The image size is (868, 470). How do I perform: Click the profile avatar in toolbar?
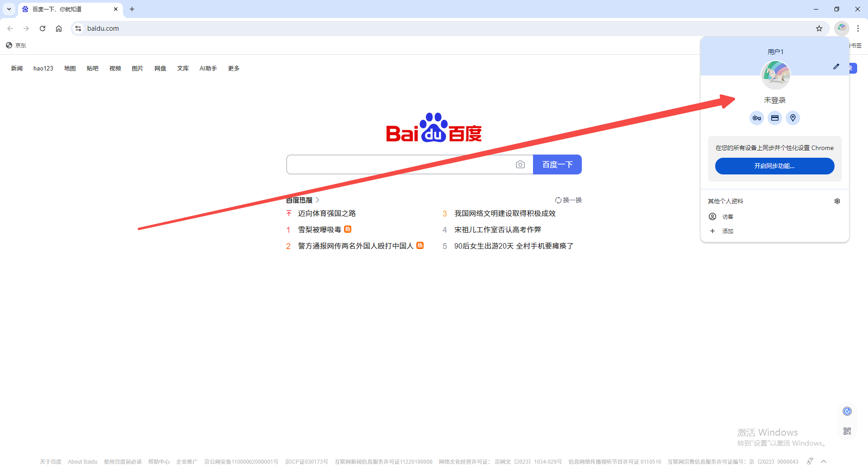click(x=842, y=28)
